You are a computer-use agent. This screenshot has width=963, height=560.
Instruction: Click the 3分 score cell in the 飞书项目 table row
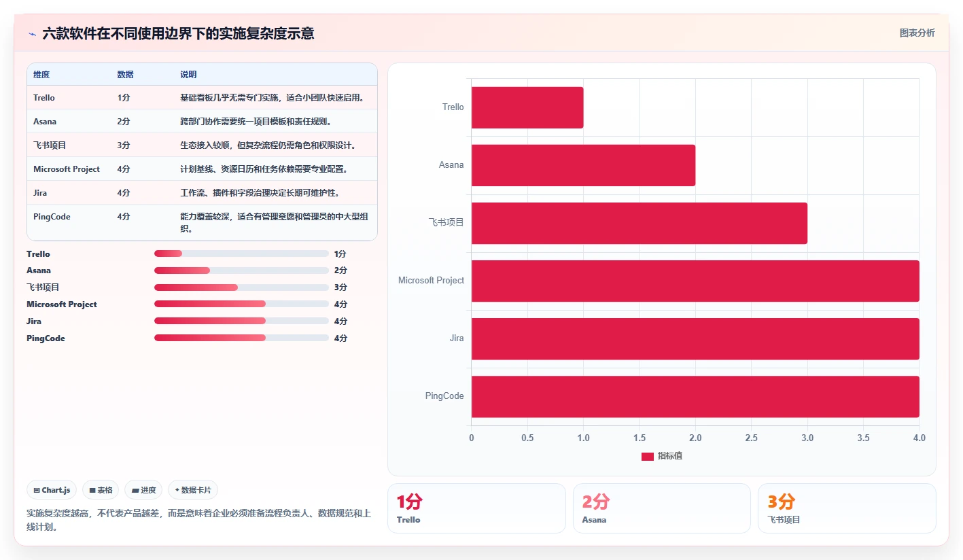point(124,145)
